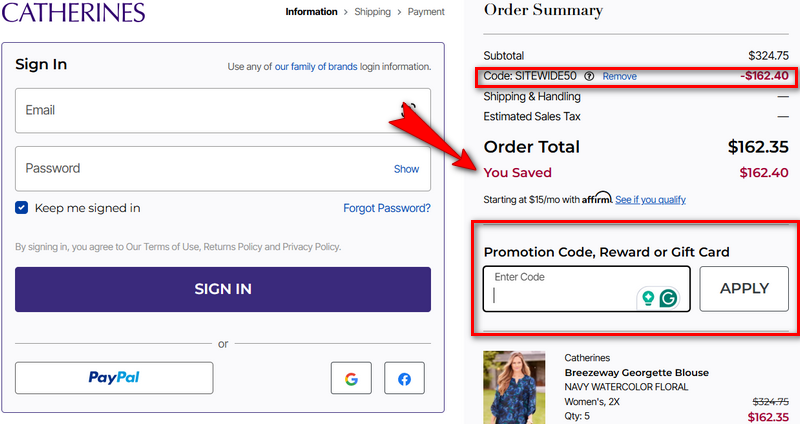Click the Catherines logo
This screenshot has width=800, height=424.
point(73,12)
